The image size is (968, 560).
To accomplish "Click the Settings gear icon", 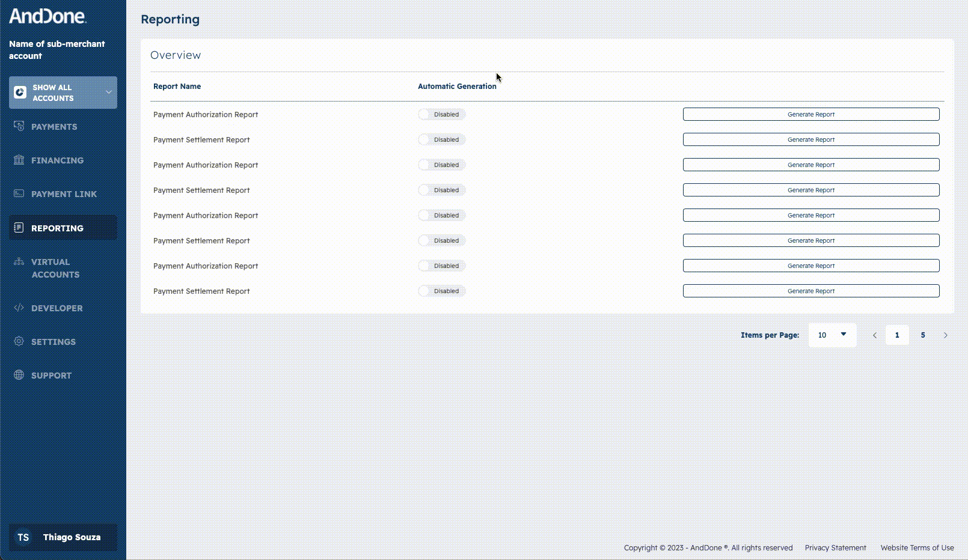I will click(19, 341).
